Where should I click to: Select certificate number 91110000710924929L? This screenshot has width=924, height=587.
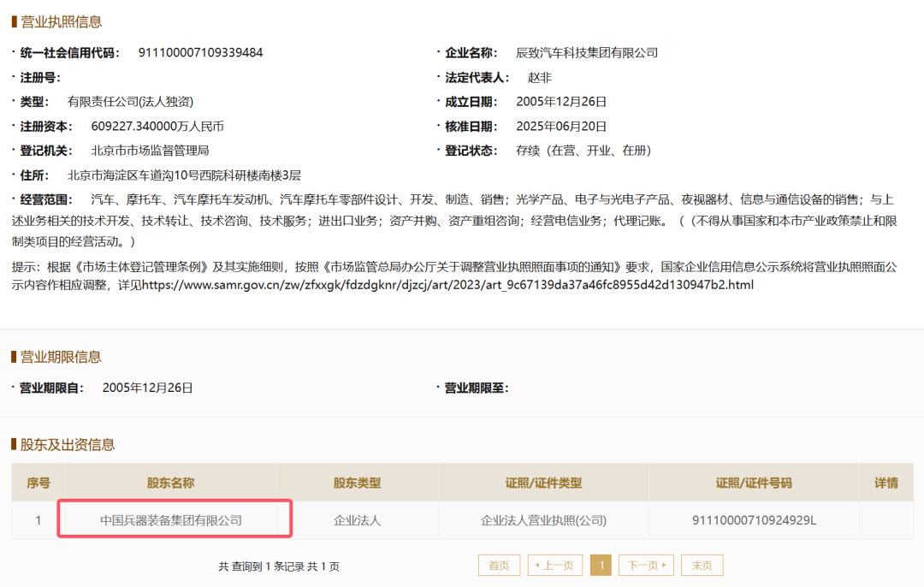tap(755, 520)
